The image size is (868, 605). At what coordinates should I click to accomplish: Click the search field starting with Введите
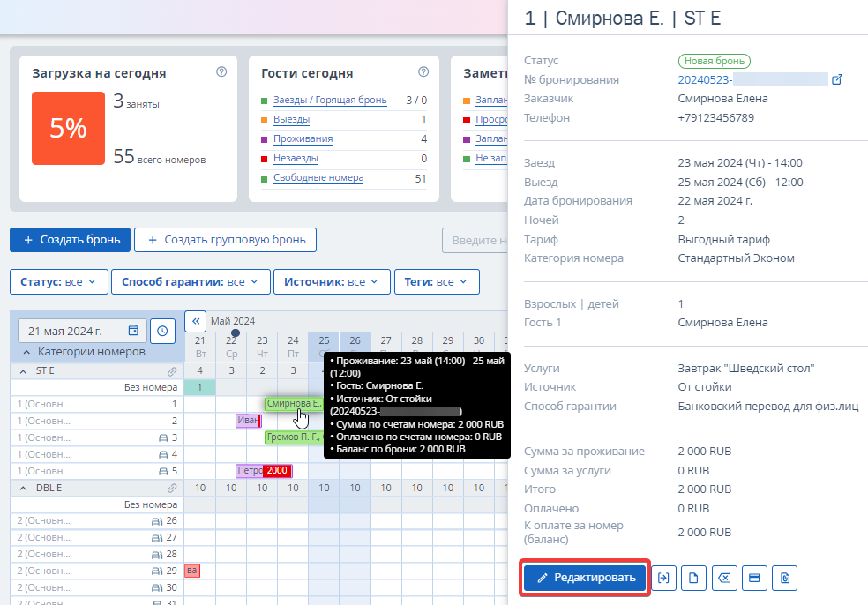click(x=475, y=240)
